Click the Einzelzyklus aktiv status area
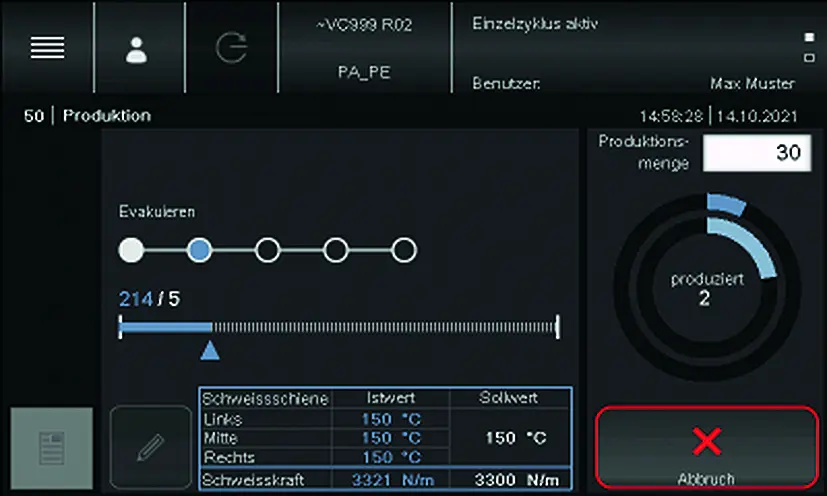The width and height of the screenshot is (827, 496). [535, 25]
